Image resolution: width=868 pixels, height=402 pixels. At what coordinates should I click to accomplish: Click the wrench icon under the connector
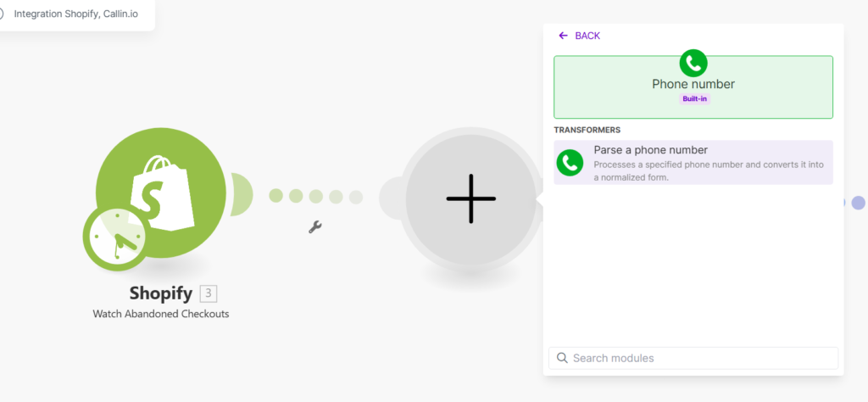315,226
